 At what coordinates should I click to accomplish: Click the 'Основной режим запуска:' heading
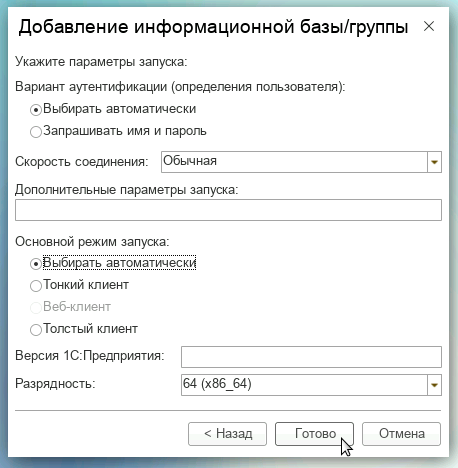(x=92, y=242)
